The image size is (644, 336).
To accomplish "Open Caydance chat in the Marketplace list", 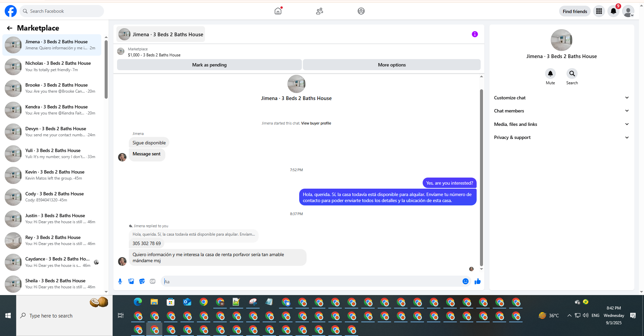I will (x=52, y=262).
